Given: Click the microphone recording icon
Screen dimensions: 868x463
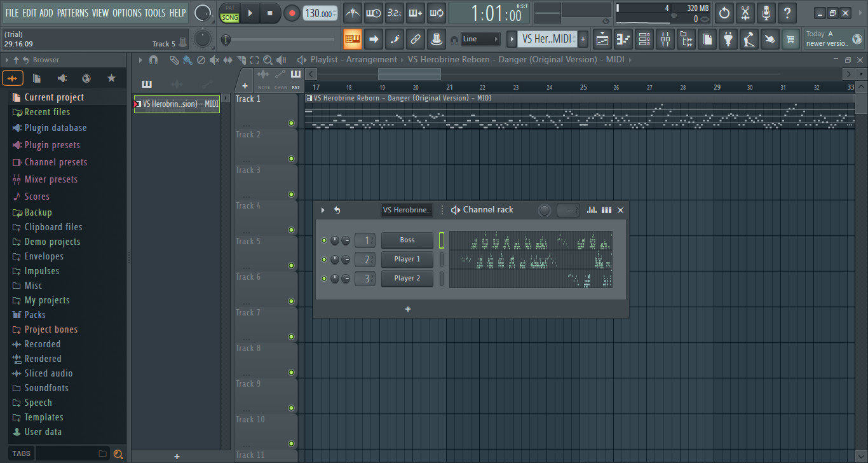Looking at the screenshot, I should click(766, 13).
